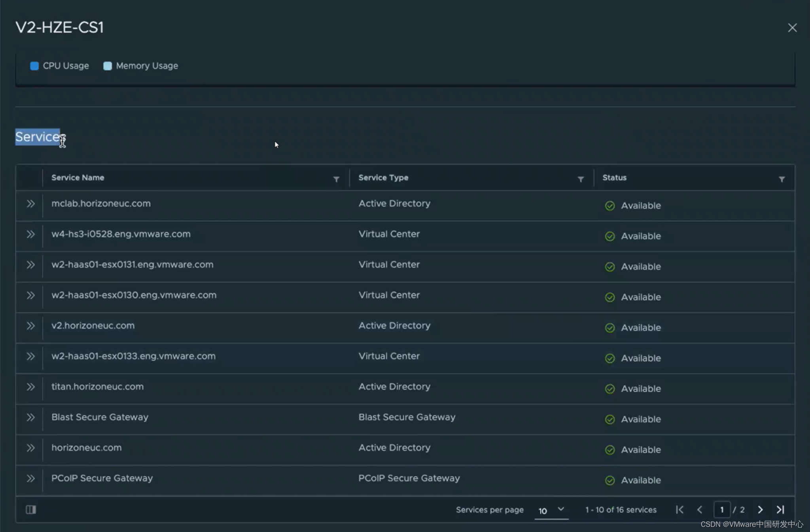Image resolution: width=810 pixels, height=532 pixels.
Task: Click the 1 - 10 of 16 services label
Action: tap(621, 510)
